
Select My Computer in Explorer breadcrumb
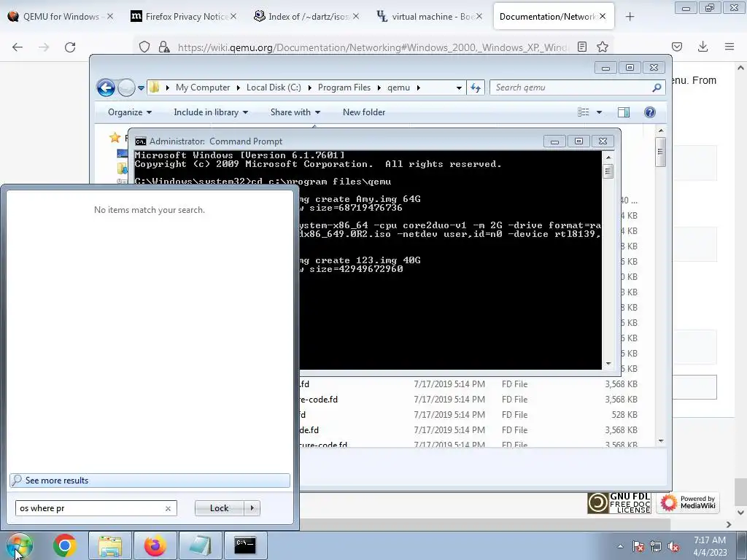tap(203, 87)
